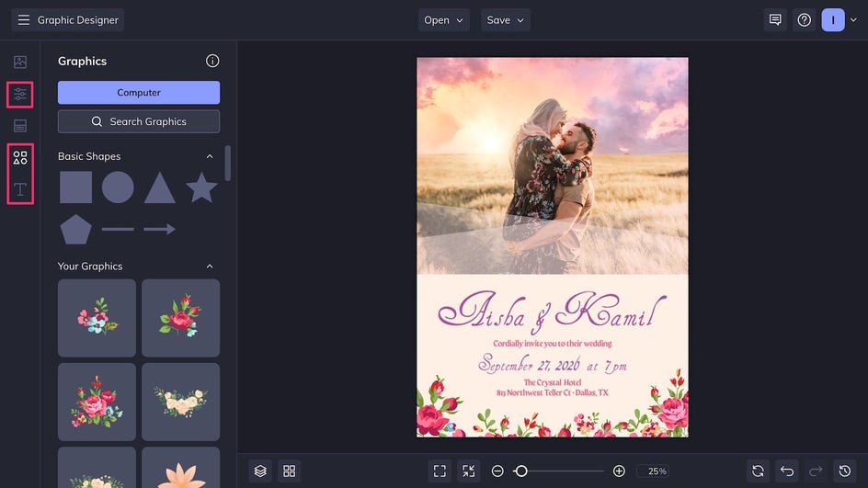The width and height of the screenshot is (868, 488).
Task: Toggle the grid view icon in bottom bar
Action: pyautogui.click(x=289, y=471)
